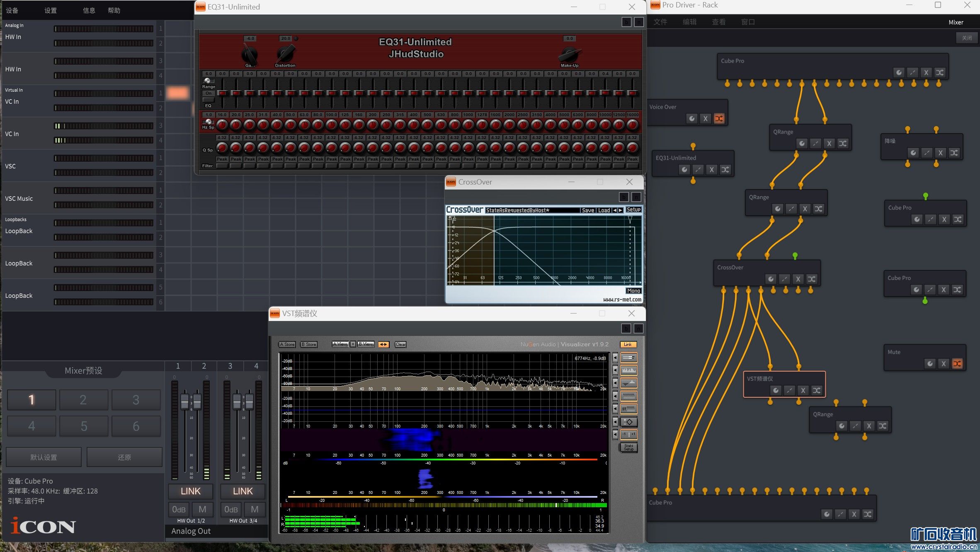This screenshot has height=552, width=980.
Task: Click the knob icon on the bottom Cube Pro node
Action: 827,514
